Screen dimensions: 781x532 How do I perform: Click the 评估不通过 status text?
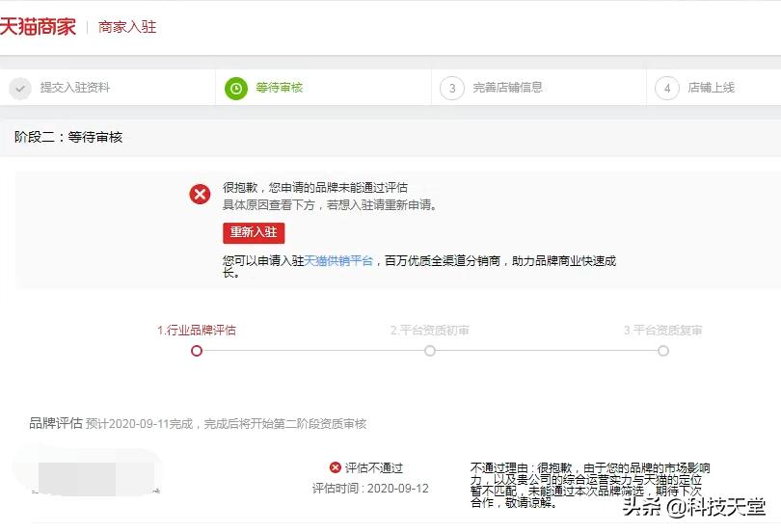(374, 467)
